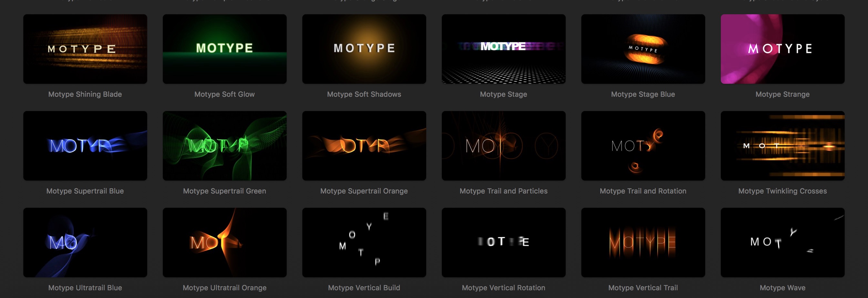Click the "Motype Shining Blade" caption
The height and width of the screenshot is (298, 868).
(x=85, y=94)
